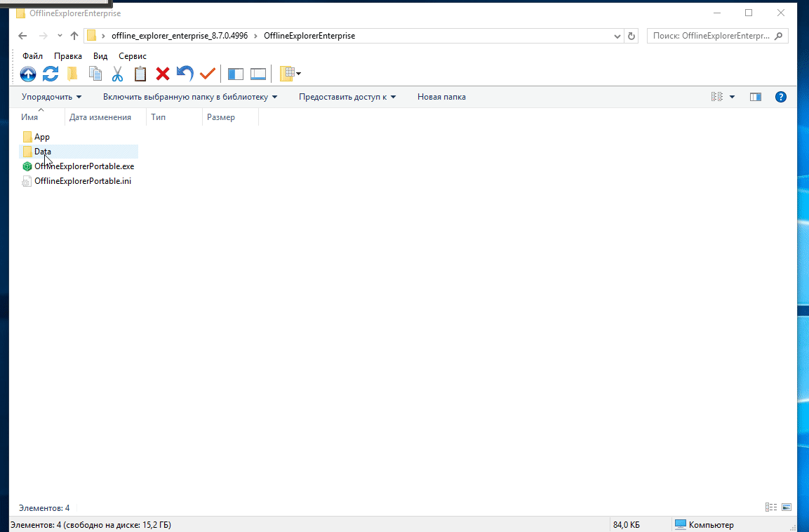Minimize the OfflineExplorerEnterprise window

717,13
